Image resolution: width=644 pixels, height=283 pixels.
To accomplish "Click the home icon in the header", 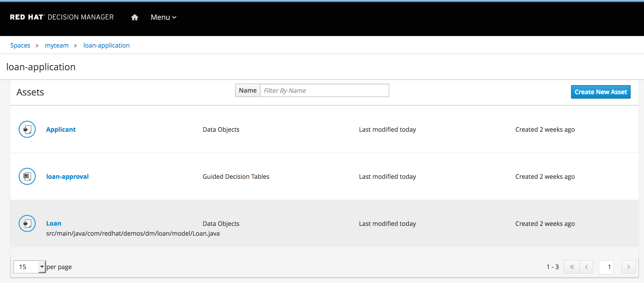I will pos(134,17).
